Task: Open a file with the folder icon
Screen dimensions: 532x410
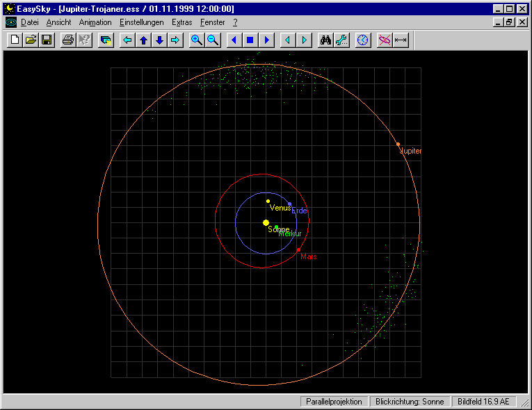Action: [31, 40]
